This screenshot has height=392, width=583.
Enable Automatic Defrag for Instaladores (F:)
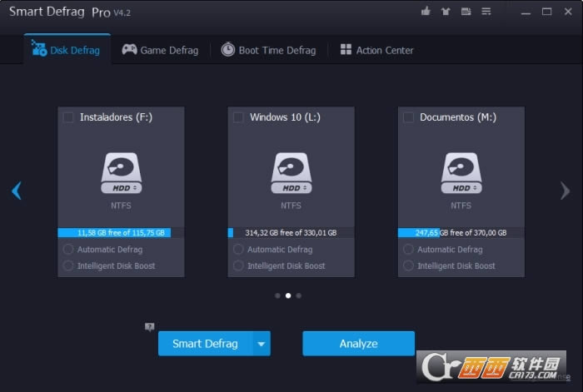tap(68, 249)
